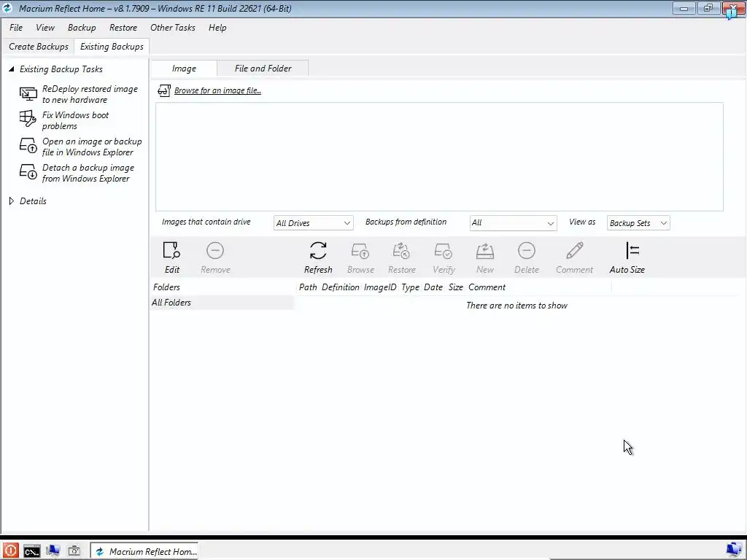Screen dimensions: 747x560
Task: Click the Open image in Explorer icon
Action: pos(28,146)
